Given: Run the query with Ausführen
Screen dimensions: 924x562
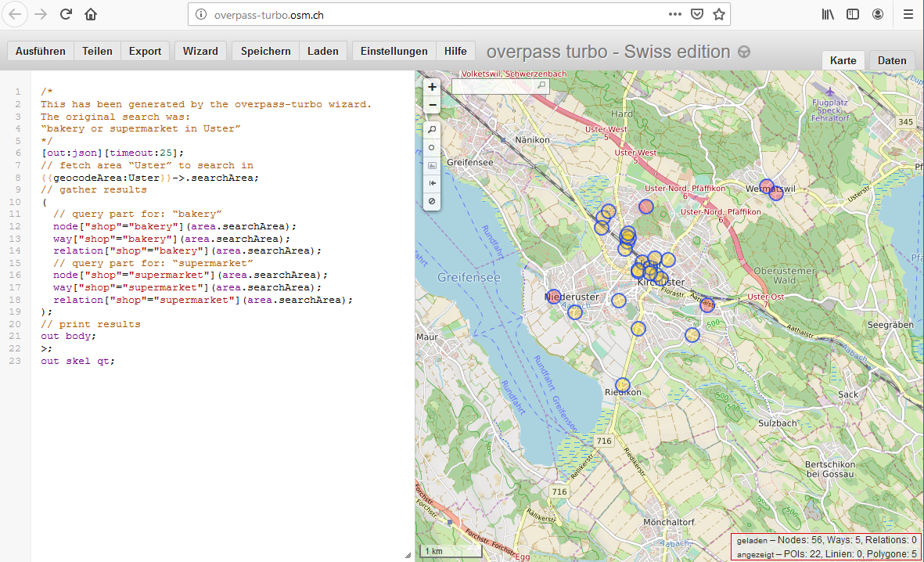Looking at the screenshot, I should tap(41, 51).
